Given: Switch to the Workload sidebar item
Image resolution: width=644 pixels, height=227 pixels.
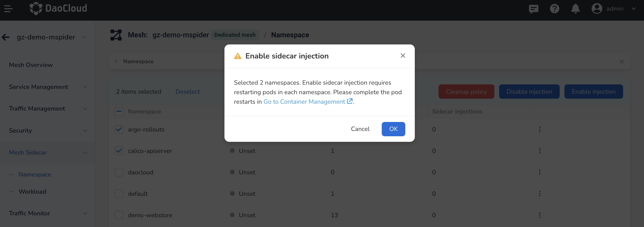Looking at the screenshot, I should (x=32, y=191).
